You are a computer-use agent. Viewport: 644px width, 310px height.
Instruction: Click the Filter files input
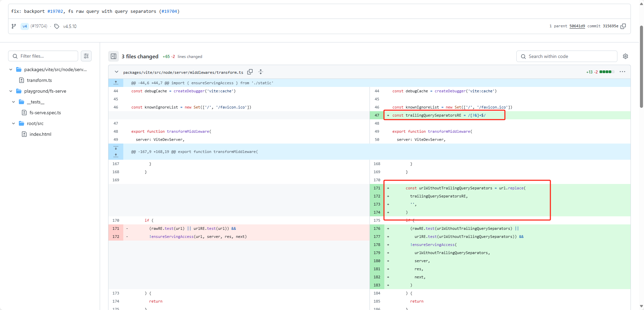point(43,56)
